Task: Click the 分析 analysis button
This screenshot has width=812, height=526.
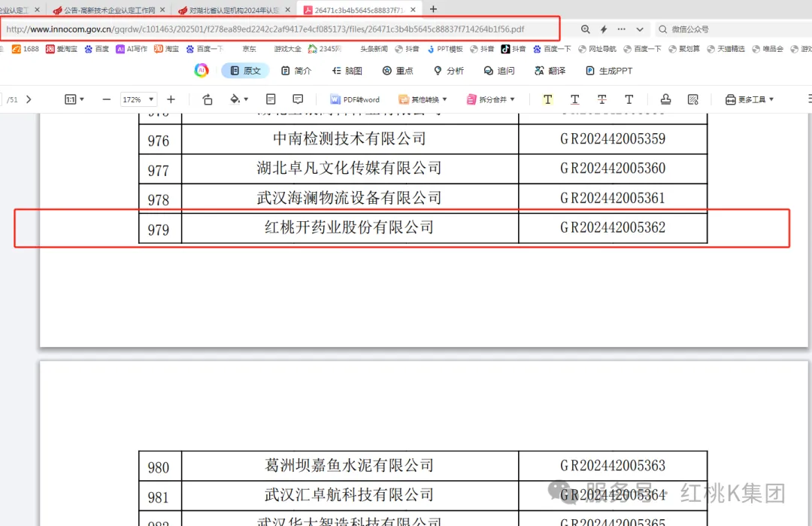Action: [448, 71]
